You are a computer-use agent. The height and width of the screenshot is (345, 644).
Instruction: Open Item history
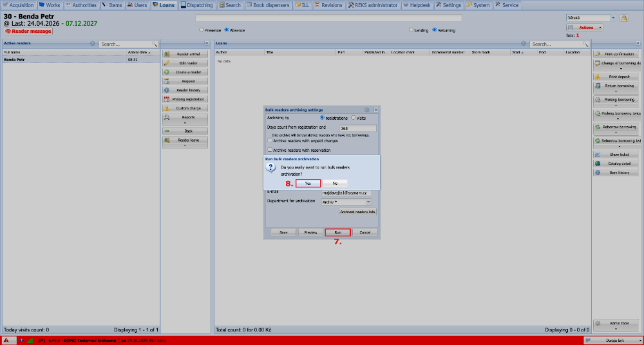616,173
